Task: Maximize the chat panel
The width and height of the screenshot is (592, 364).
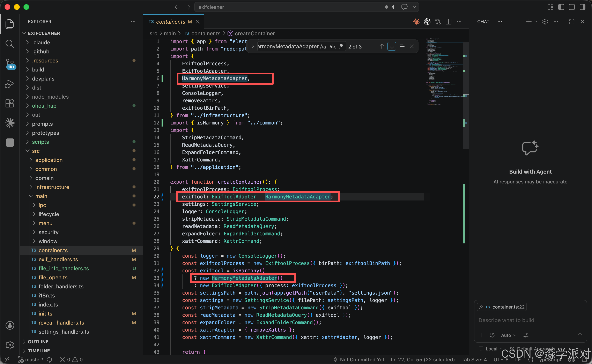Action: coord(572,22)
